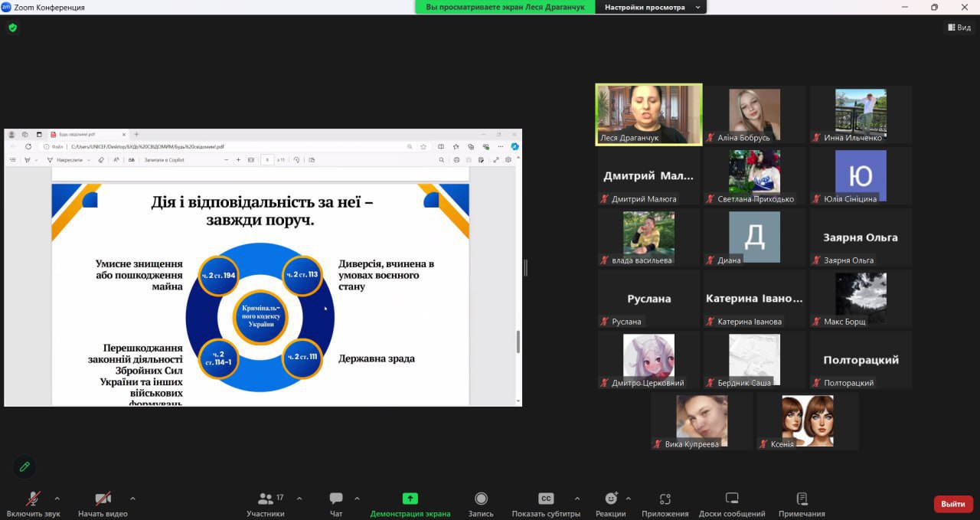Click the PDF vertical scrollbar
This screenshot has width=980, height=520.
518,342
